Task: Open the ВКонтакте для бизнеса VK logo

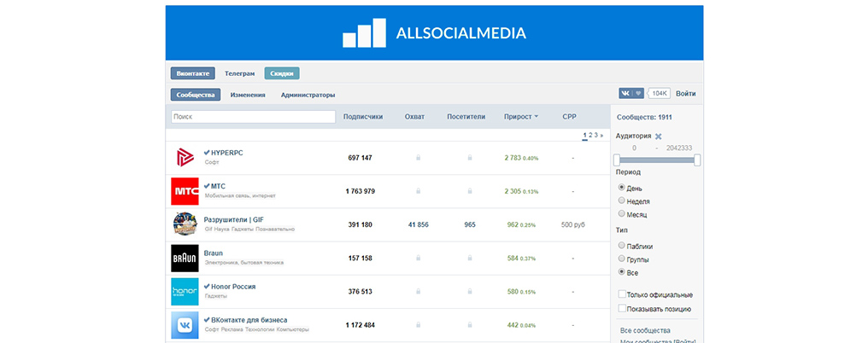Action: (x=185, y=325)
